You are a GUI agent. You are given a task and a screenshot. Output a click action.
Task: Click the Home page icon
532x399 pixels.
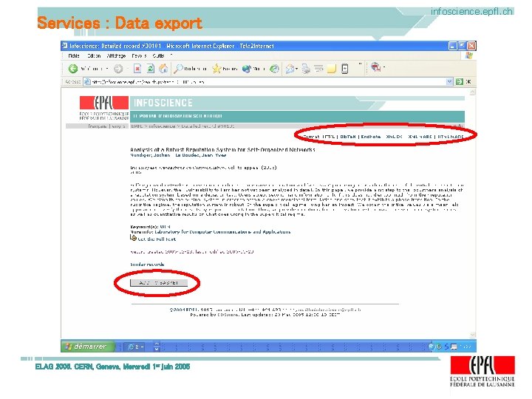click(163, 69)
